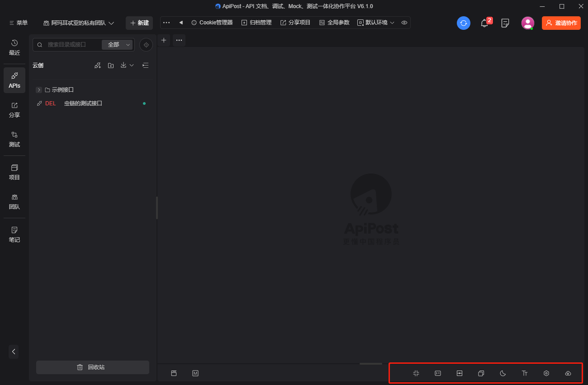
Task: Click the 回收站 button
Action: 93,367
